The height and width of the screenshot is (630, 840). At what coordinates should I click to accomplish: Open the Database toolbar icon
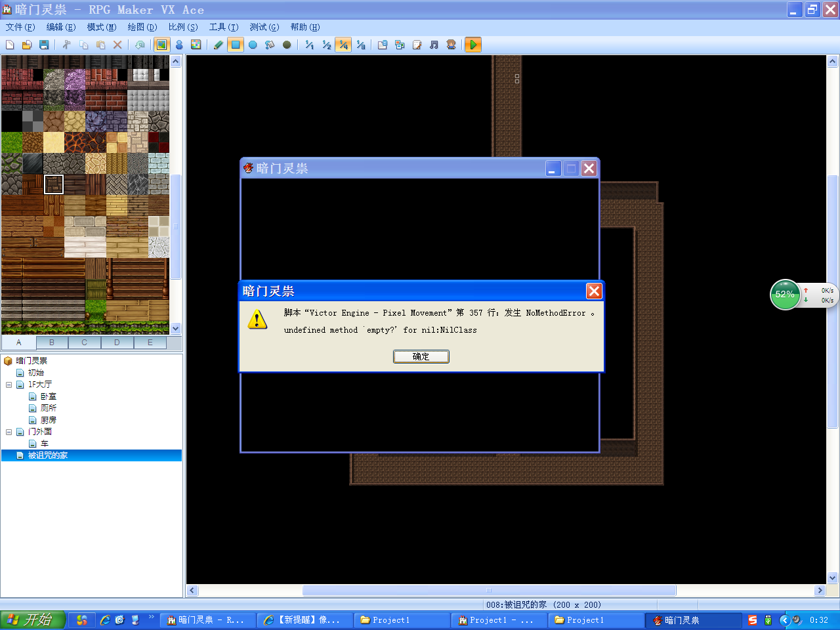pyautogui.click(x=383, y=45)
